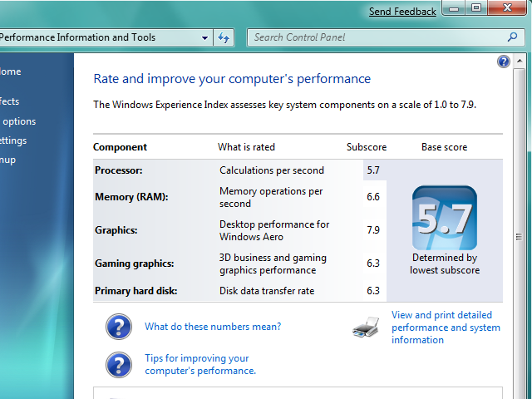Click the 'Base score' column header
532x399 pixels.
[445, 147]
